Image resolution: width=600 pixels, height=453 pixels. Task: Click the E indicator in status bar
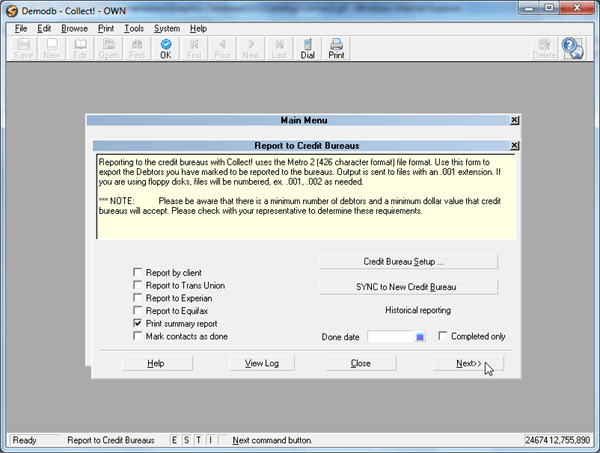(x=174, y=440)
